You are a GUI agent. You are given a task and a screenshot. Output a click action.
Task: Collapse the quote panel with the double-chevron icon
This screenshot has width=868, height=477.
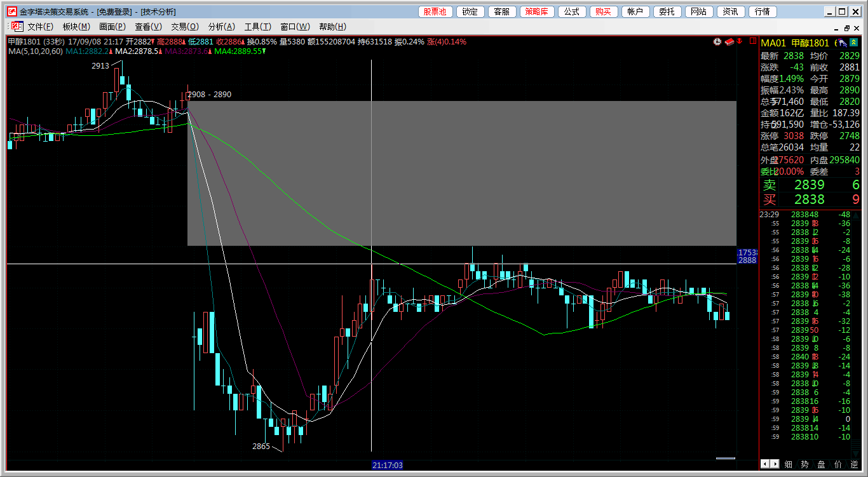[854, 43]
